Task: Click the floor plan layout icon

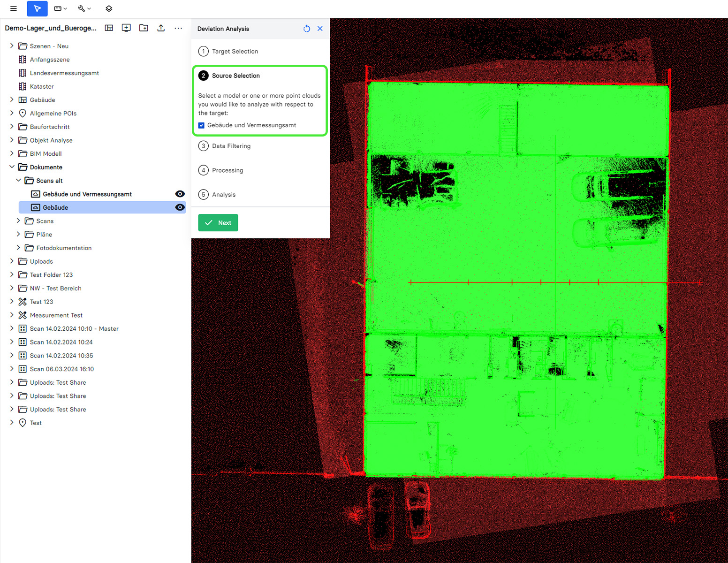Action: point(109,28)
